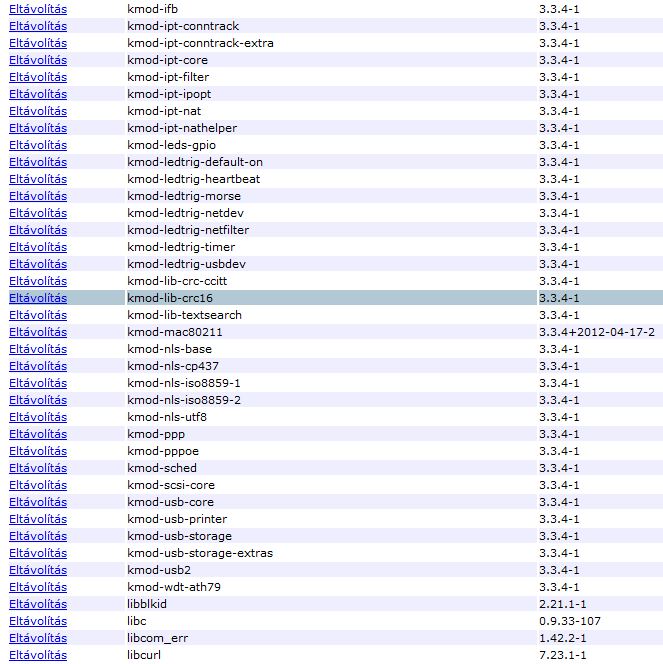Select version 1.42.2-1 cell
Image resolution: width=663 pixels, height=664 pixels.
[563, 638]
